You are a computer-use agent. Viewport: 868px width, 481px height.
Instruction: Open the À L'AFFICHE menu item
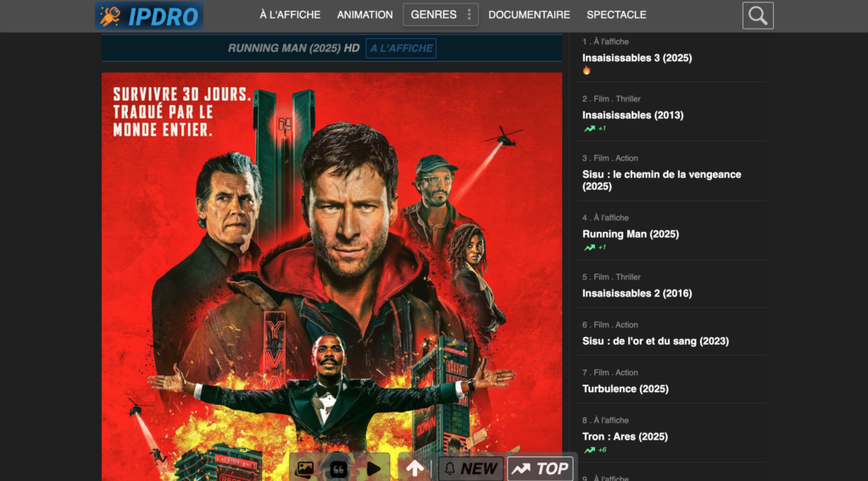pyautogui.click(x=290, y=14)
